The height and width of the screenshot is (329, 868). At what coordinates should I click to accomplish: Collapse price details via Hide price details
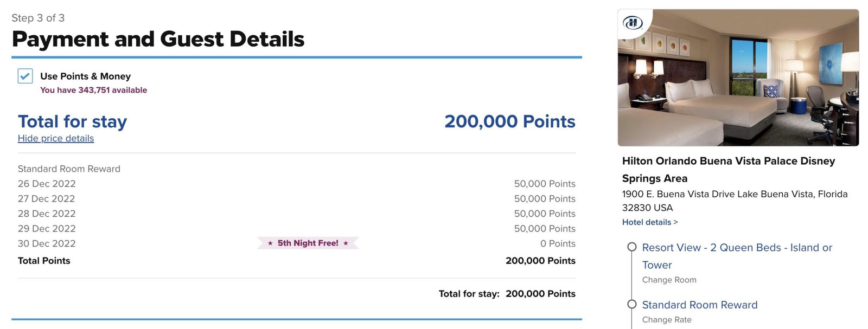[55, 138]
